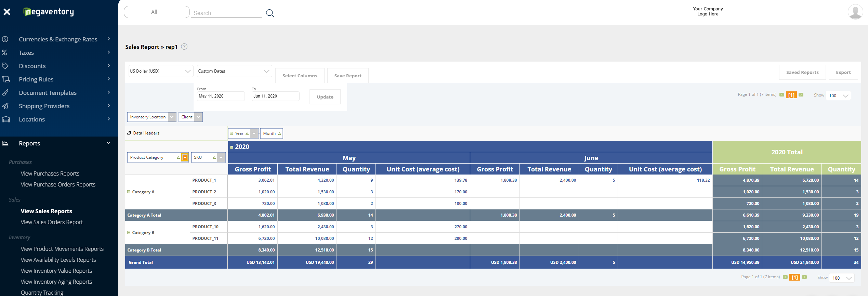The height and width of the screenshot is (296, 868).
Task: Click the Data Headers icon
Action: [129, 133]
